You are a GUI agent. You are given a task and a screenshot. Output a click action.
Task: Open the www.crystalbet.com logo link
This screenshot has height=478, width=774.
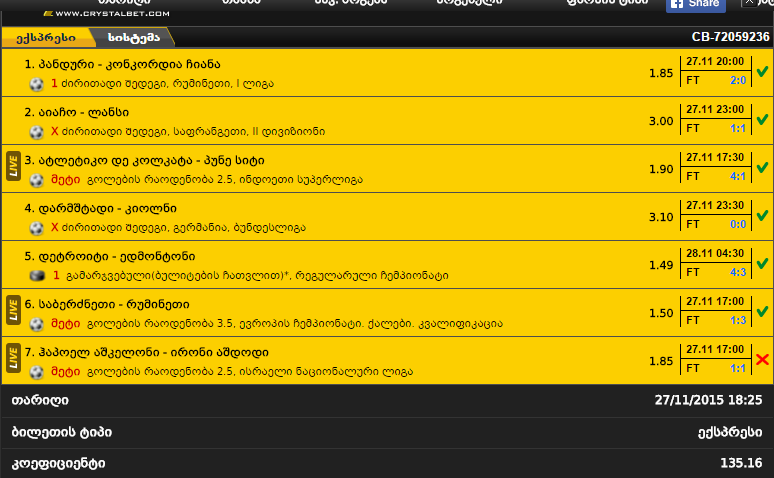pos(107,13)
